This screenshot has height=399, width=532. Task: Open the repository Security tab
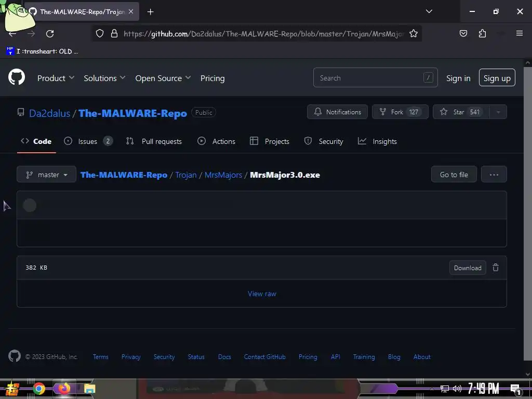[x=324, y=141]
